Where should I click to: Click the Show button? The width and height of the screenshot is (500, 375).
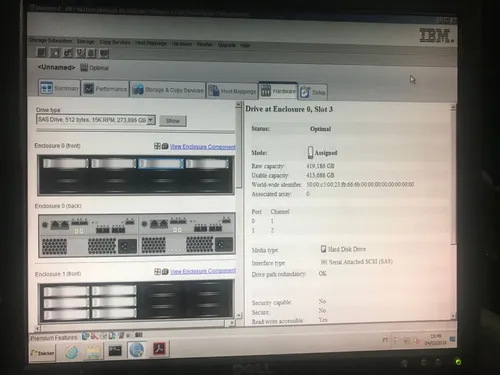tap(173, 121)
